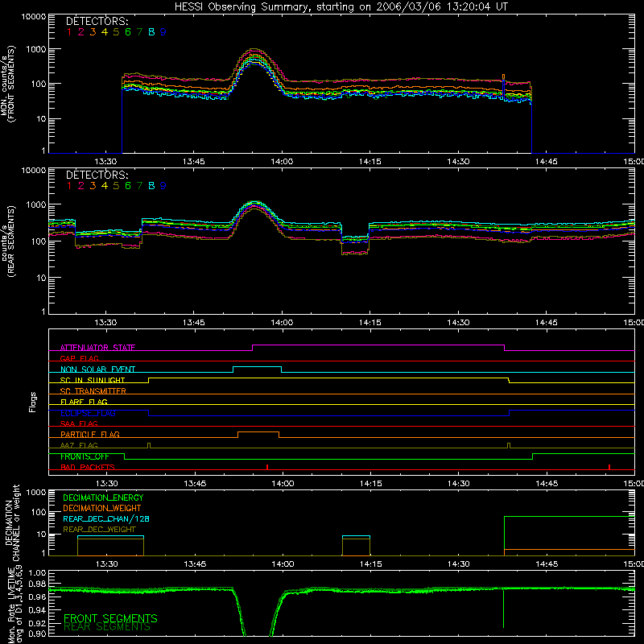Click 1000 y-axis value on rear segments plot

(36, 204)
